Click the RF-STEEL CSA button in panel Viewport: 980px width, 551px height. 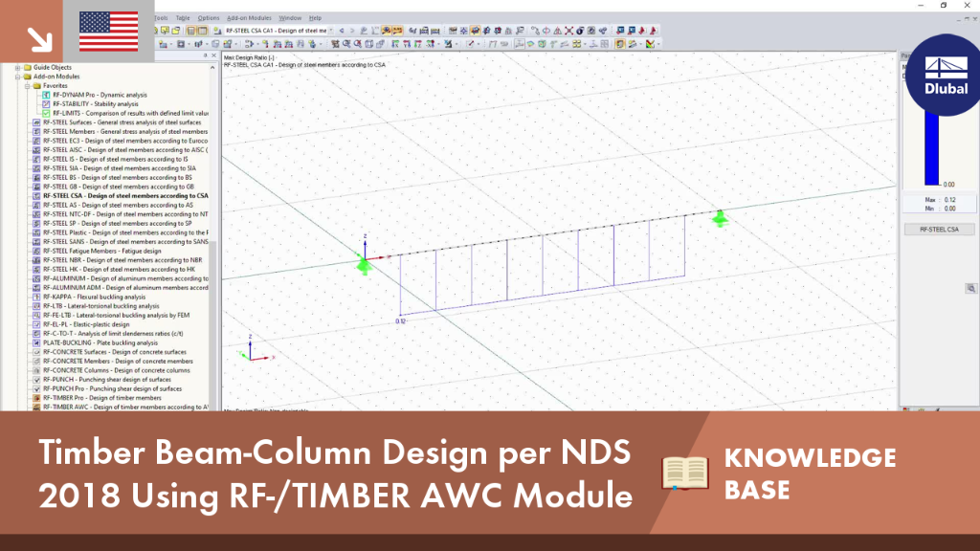(x=940, y=230)
